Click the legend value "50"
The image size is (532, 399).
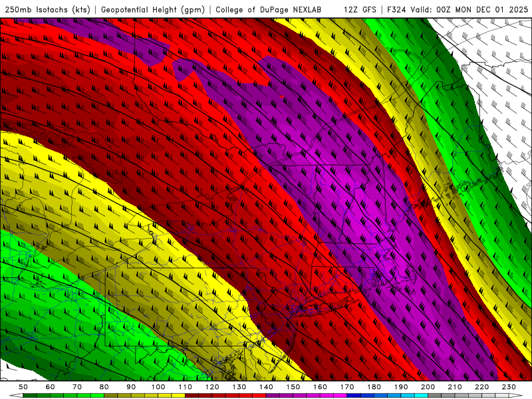click(23, 387)
